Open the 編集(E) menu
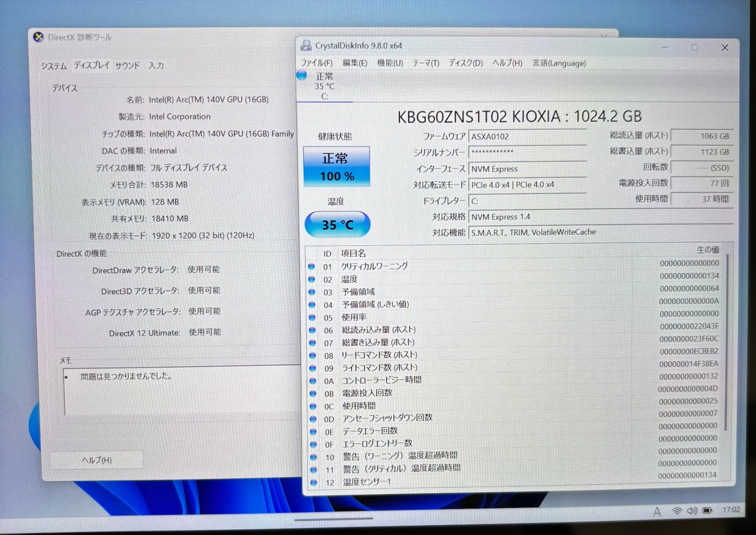Viewport: 756px width, 535px height. coord(355,63)
